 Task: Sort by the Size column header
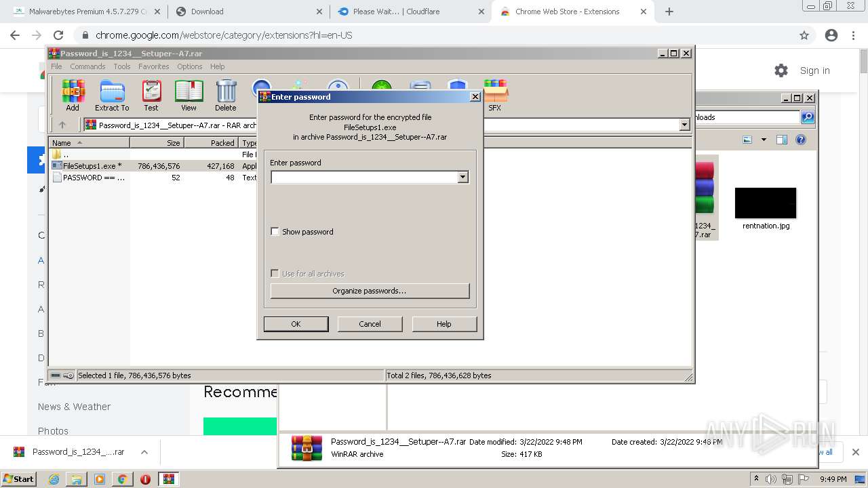(157, 143)
